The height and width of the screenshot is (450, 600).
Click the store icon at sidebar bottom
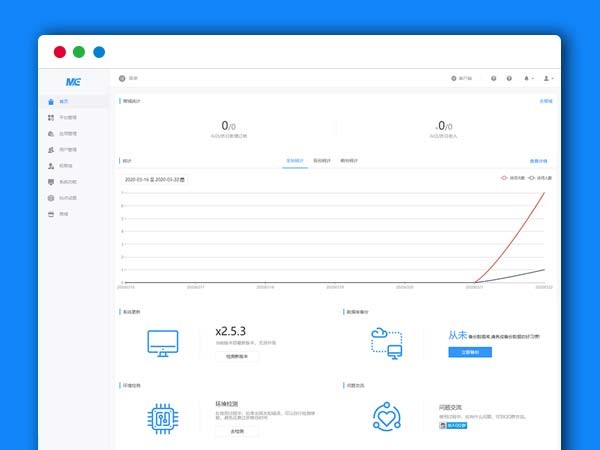[x=52, y=214]
